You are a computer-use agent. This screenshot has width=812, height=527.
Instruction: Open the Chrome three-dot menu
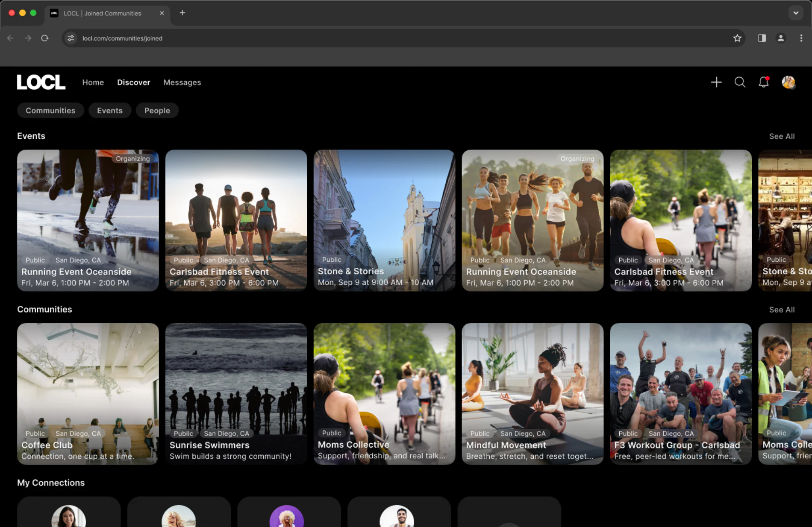(x=801, y=38)
